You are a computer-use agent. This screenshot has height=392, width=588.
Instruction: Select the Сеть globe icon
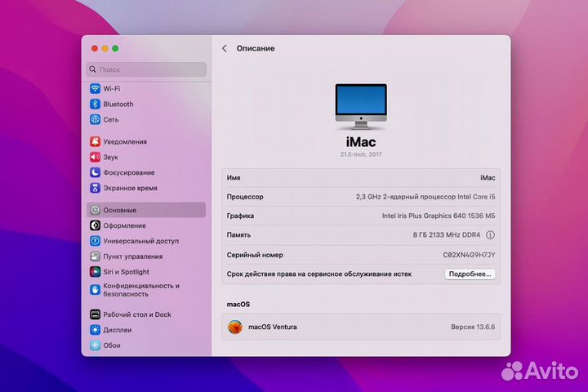tap(96, 119)
